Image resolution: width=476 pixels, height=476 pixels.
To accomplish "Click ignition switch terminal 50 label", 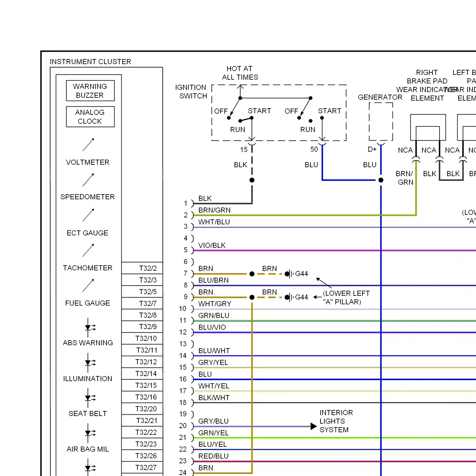I will coord(314,149).
